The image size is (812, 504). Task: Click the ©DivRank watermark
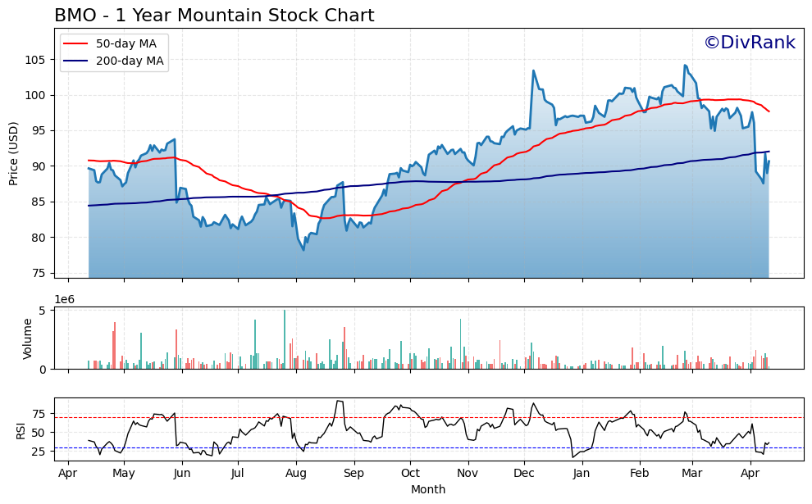pos(749,43)
